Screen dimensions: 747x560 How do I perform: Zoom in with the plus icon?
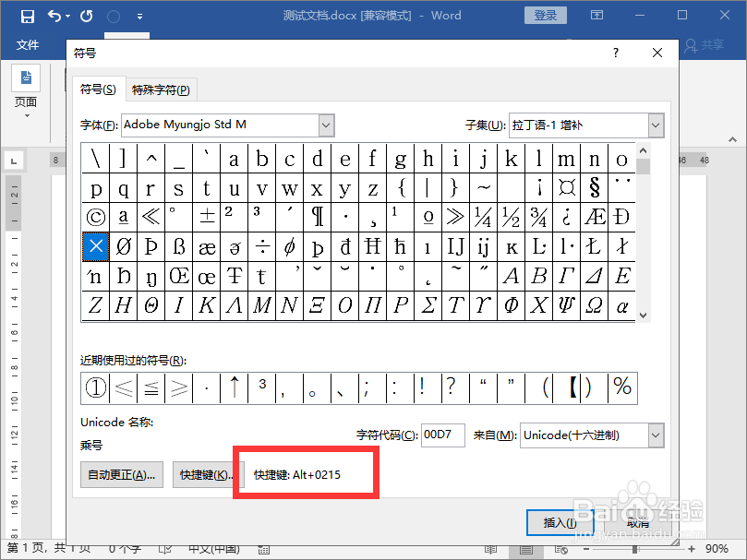tap(690, 550)
